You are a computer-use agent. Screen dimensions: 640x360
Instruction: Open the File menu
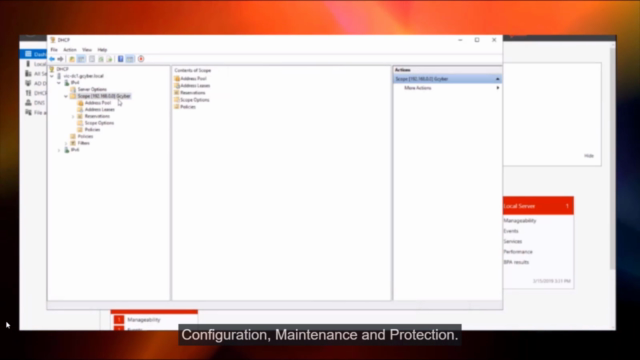[54, 50]
